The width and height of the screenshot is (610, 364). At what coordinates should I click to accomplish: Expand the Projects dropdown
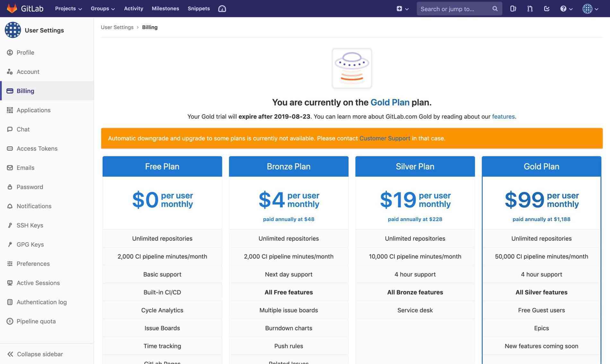tap(68, 9)
